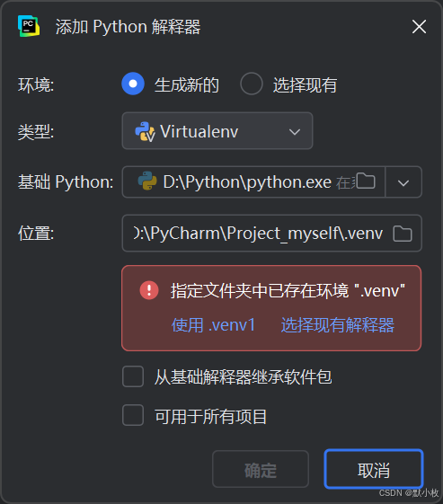
Task: Browse for the venv location folder
Action: [x=403, y=234]
